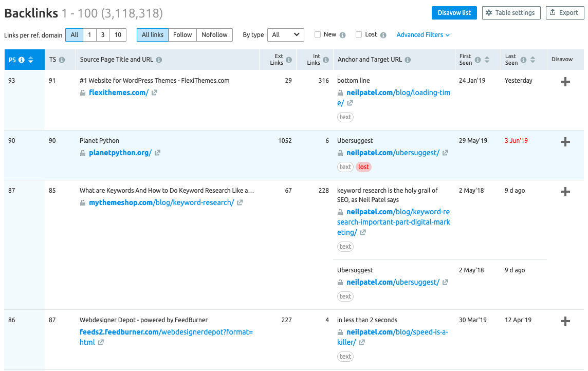Click info icon next to TS column header

(62, 60)
